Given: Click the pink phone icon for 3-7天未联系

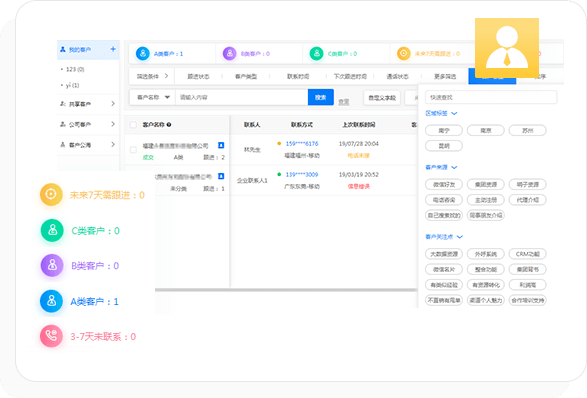Looking at the screenshot, I should 51,336.
